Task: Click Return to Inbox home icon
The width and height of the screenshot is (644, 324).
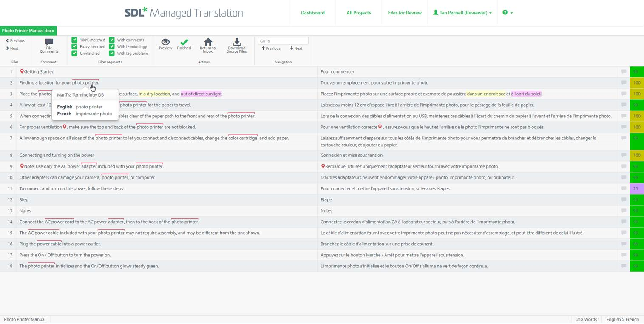Action: 207,42
